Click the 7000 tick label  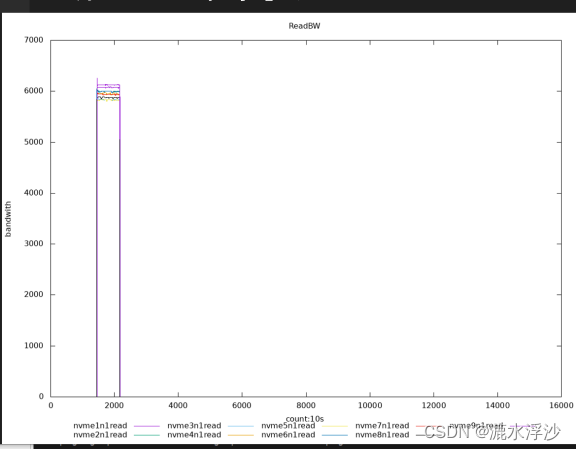pyautogui.click(x=34, y=40)
